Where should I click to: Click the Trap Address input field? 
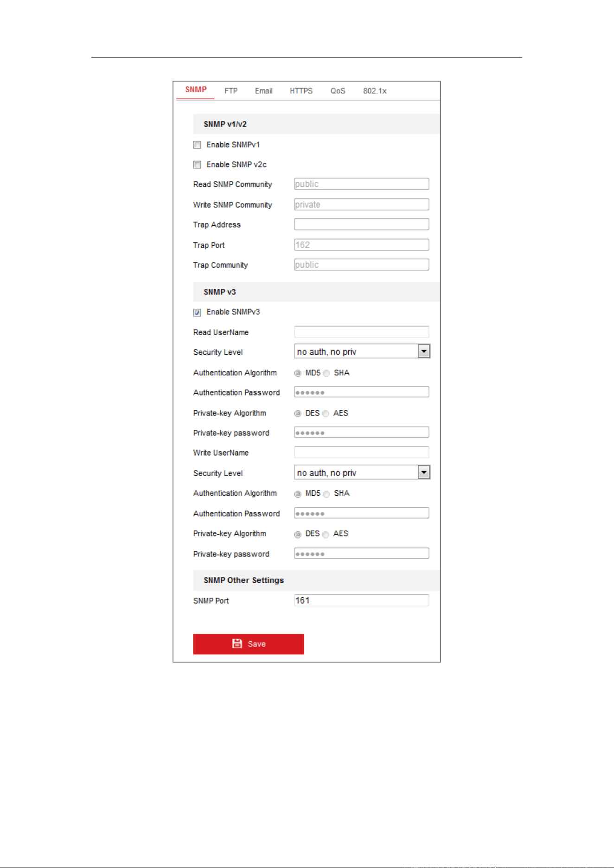click(361, 224)
